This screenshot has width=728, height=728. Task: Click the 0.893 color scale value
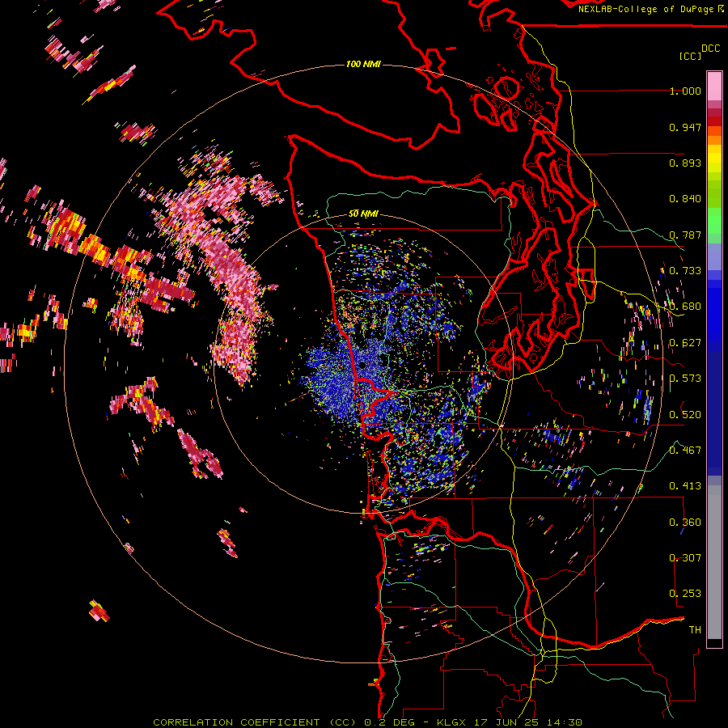[x=685, y=163]
